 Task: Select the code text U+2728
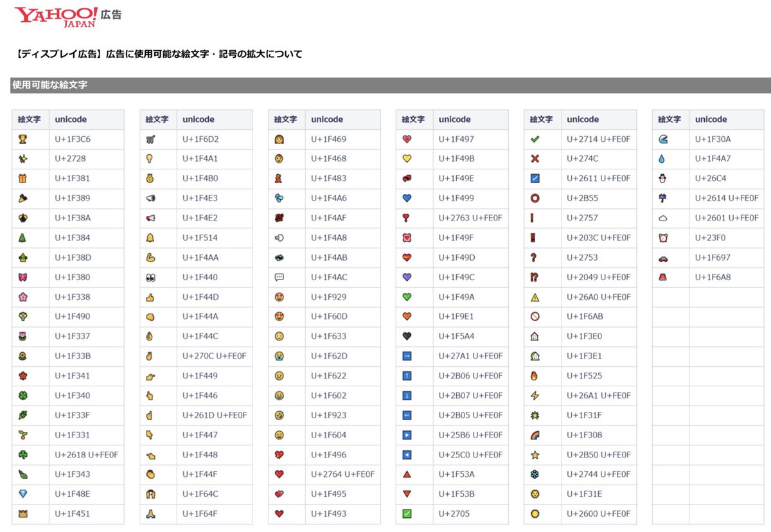click(69, 159)
